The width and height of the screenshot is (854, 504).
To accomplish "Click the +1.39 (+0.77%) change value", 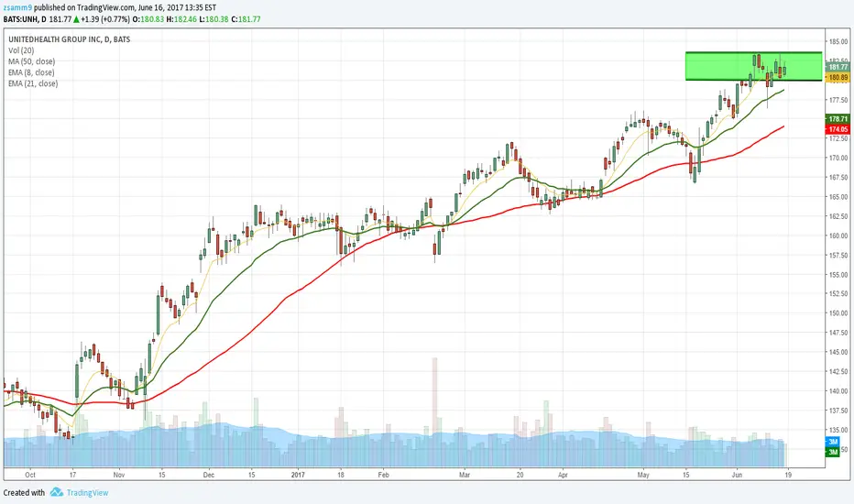I will [x=105, y=19].
